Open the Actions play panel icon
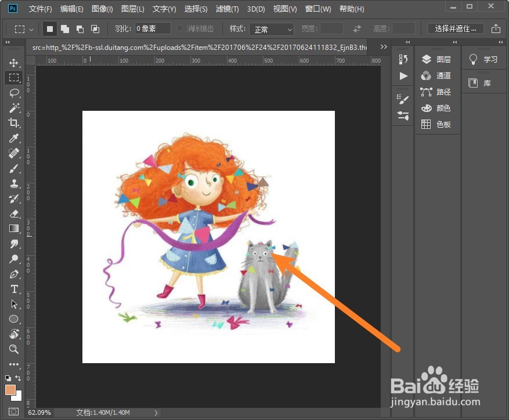Screen dimensions: 509x420 pyautogui.click(x=403, y=75)
